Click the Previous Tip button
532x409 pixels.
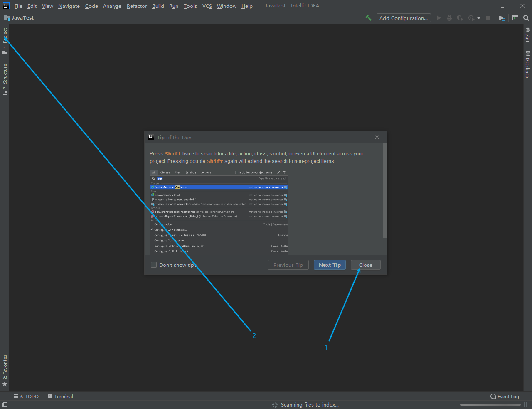click(x=288, y=265)
